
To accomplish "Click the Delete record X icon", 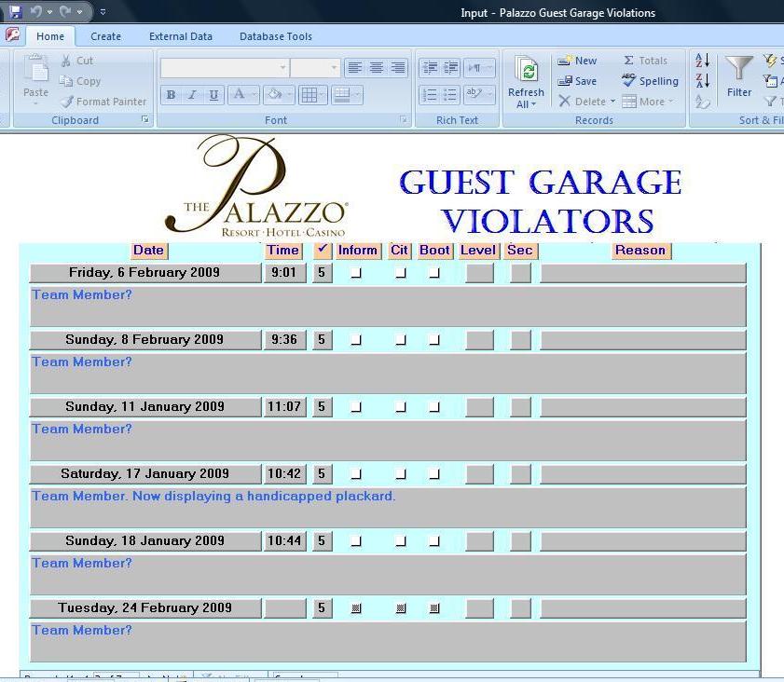I will coord(565,102).
